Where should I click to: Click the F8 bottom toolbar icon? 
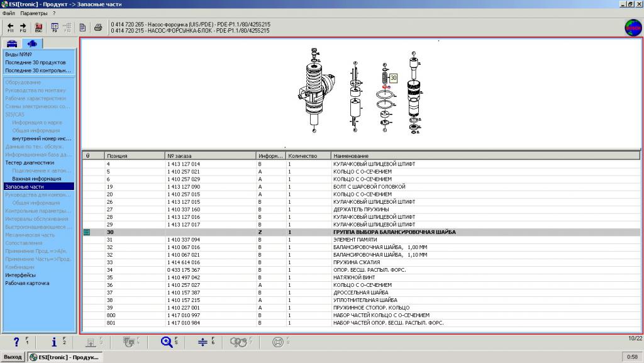coord(278,342)
